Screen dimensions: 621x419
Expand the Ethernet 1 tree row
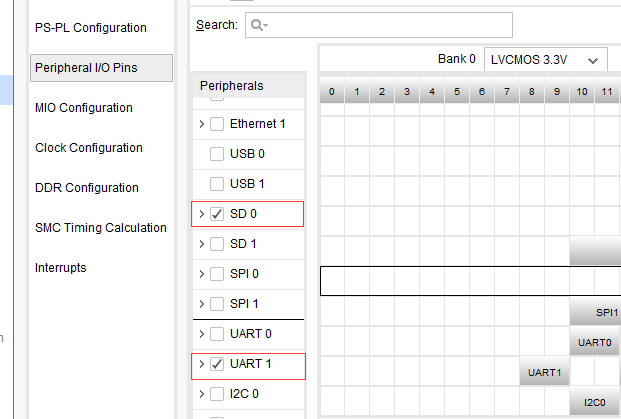click(202, 124)
